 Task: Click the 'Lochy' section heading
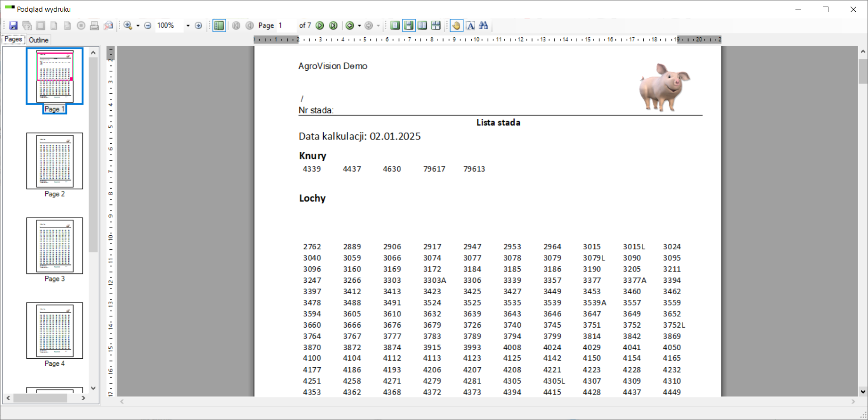(x=312, y=198)
